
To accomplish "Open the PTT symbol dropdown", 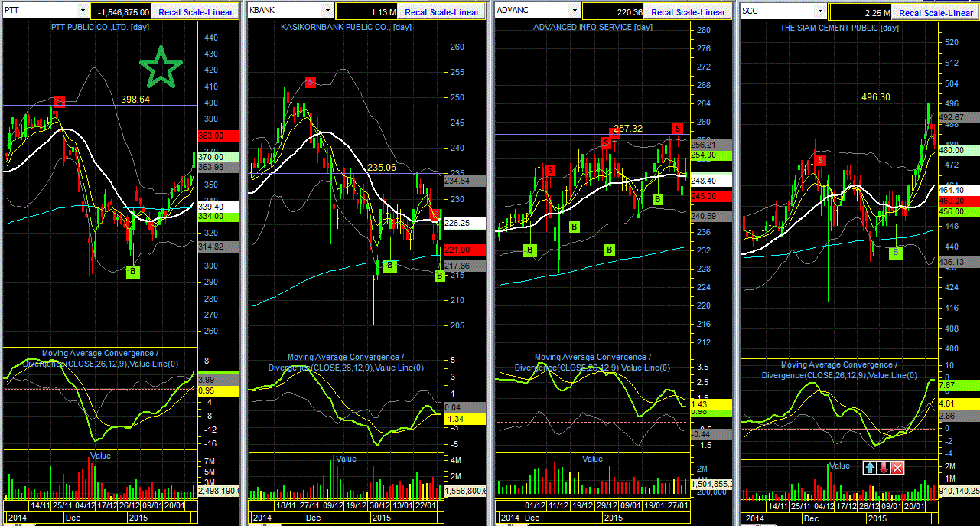I will tap(82, 11).
